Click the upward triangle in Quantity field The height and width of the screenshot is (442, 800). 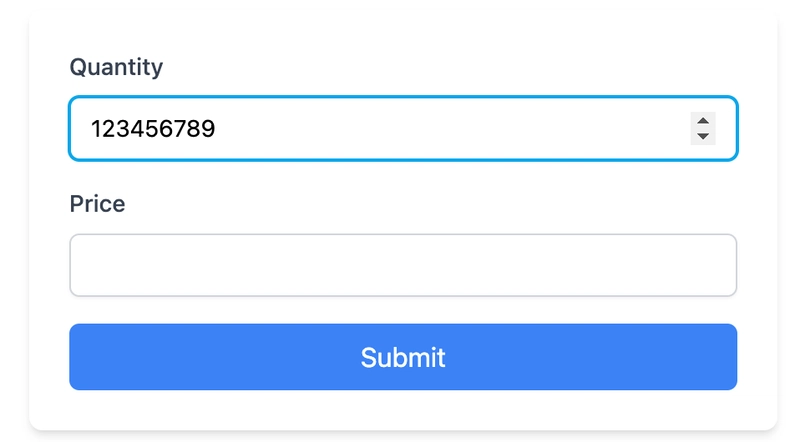pyautogui.click(x=703, y=121)
